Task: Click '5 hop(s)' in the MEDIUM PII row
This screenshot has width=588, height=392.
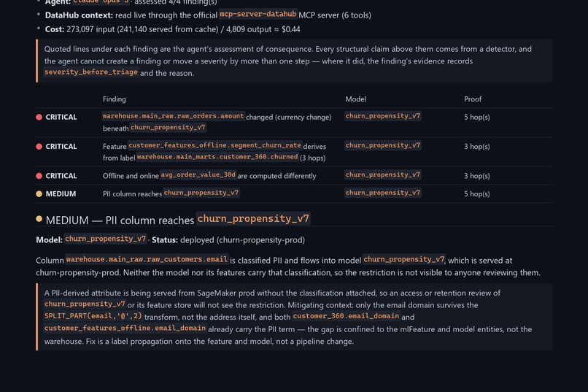Action: click(477, 193)
